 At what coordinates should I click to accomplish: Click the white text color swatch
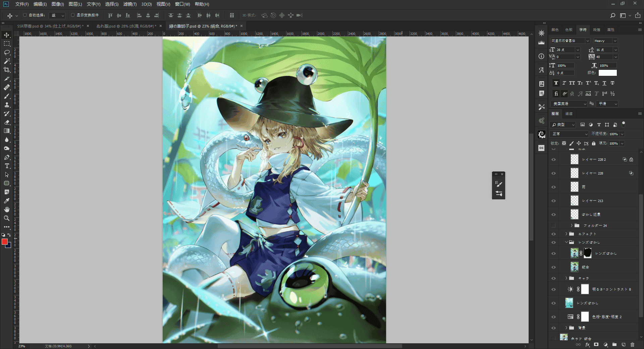(607, 73)
